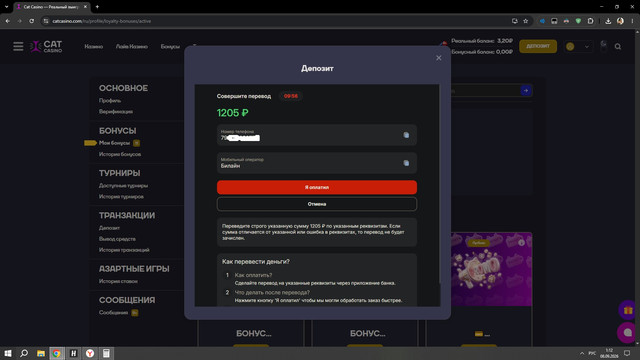Viewport: 640px width, 360px height.
Task: Click the install app icon in address bar
Action: tap(515, 21)
